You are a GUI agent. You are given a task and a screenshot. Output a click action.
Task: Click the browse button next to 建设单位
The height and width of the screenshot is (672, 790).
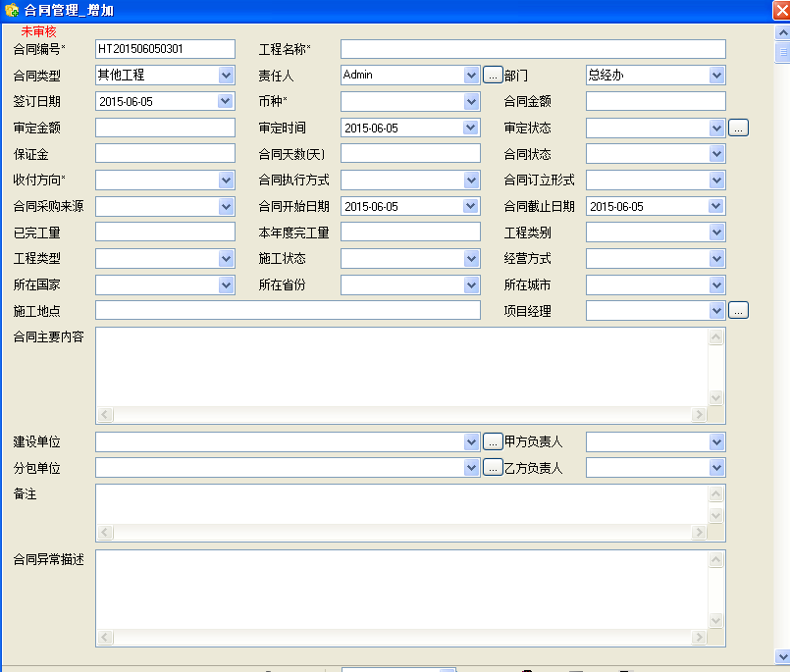(493, 442)
